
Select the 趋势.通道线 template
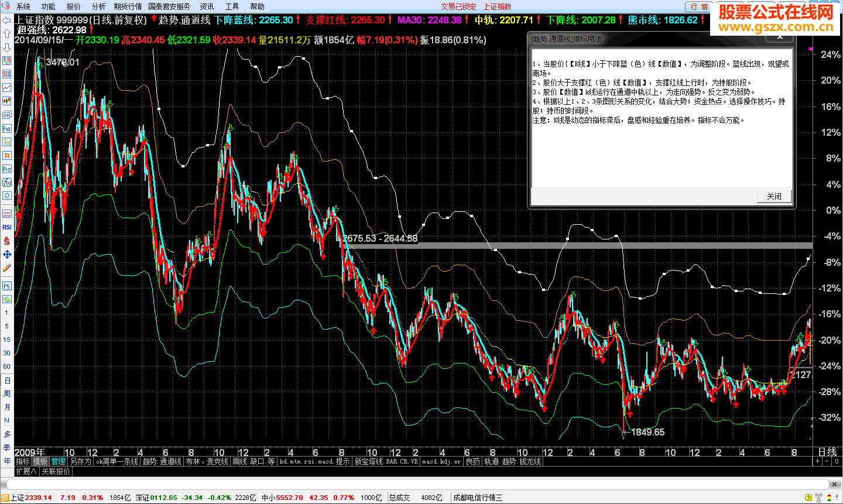point(162,461)
